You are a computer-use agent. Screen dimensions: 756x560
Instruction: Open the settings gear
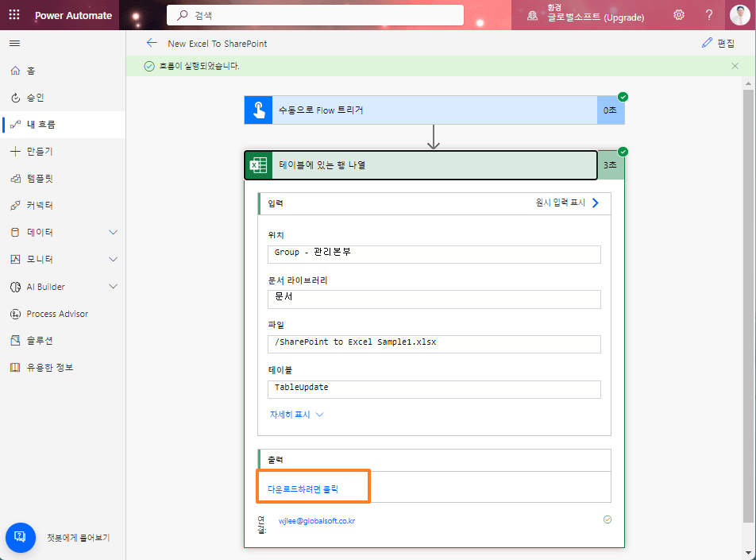pos(679,15)
